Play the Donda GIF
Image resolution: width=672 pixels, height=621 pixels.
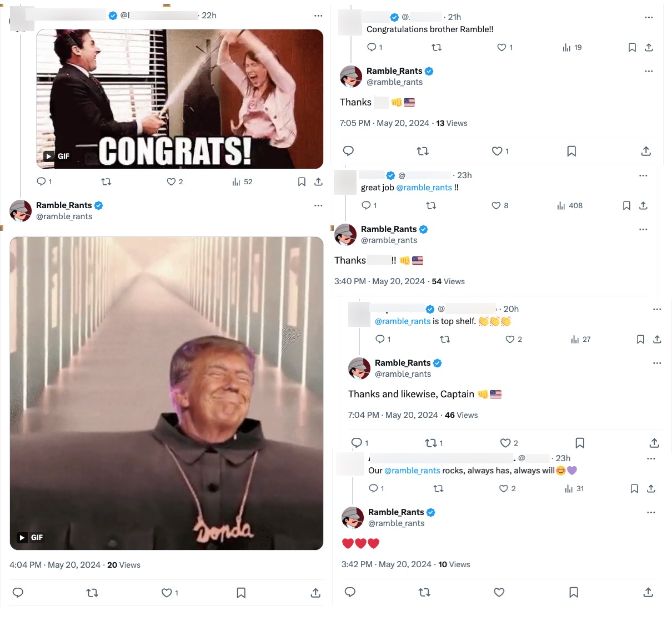click(x=22, y=537)
